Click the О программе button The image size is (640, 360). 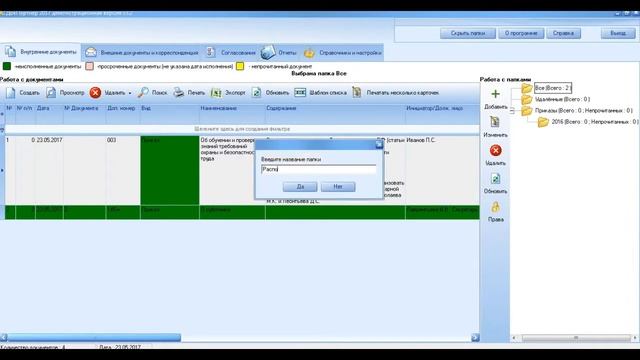pyautogui.click(x=521, y=33)
